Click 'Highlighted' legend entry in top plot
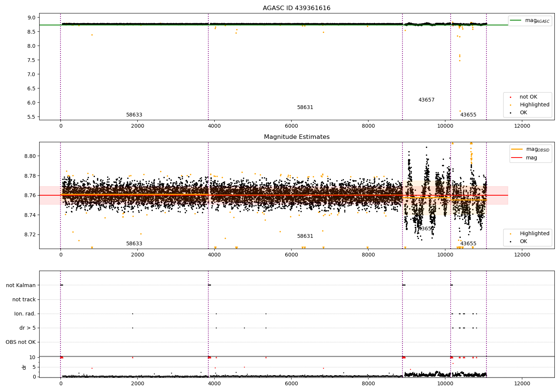Image resolution: width=560 pixels, height=392 pixels. tap(530, 105)
